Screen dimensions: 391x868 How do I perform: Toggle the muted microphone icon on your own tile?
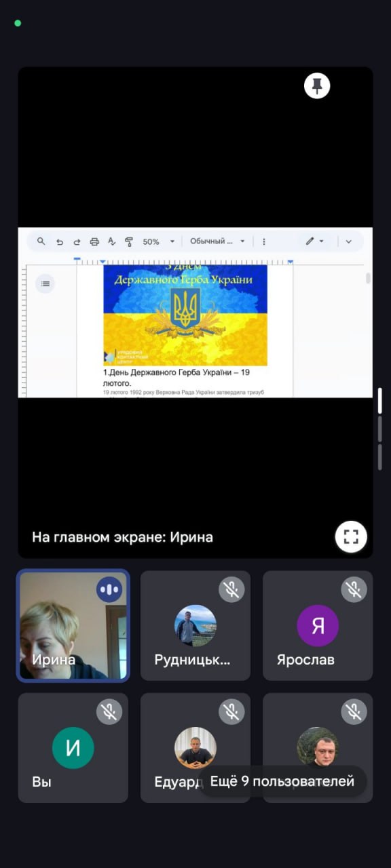pos(109,712)
